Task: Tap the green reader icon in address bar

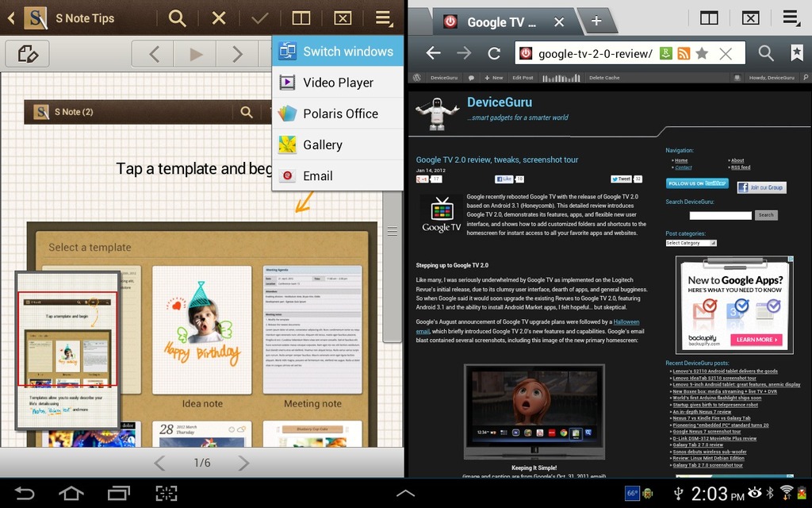Action: 666,53
